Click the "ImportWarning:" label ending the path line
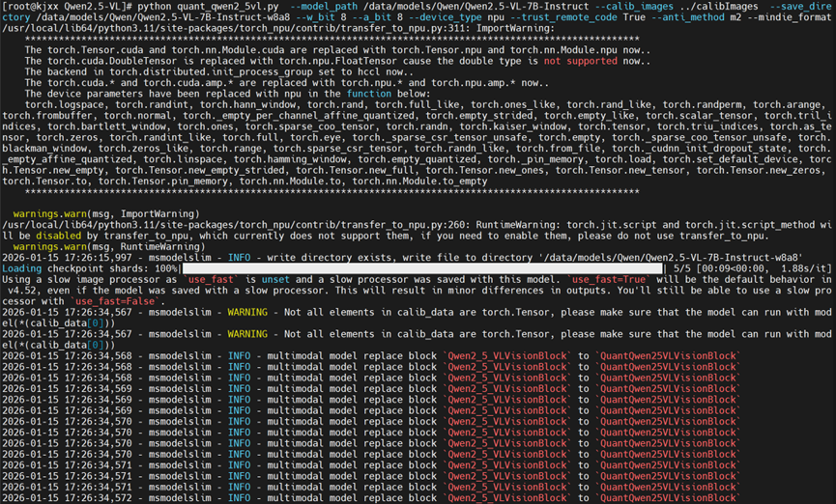The width and height of the screenshot is (836, 504). [516, 28]
